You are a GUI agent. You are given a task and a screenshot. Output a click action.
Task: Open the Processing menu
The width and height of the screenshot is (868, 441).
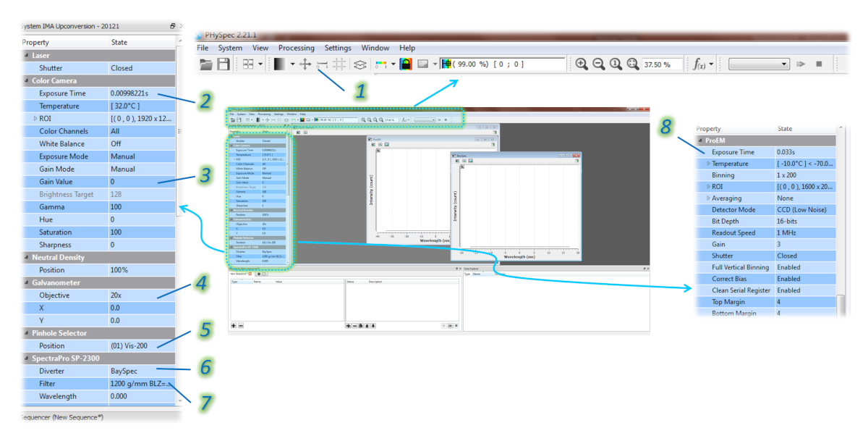click(297, 48)
